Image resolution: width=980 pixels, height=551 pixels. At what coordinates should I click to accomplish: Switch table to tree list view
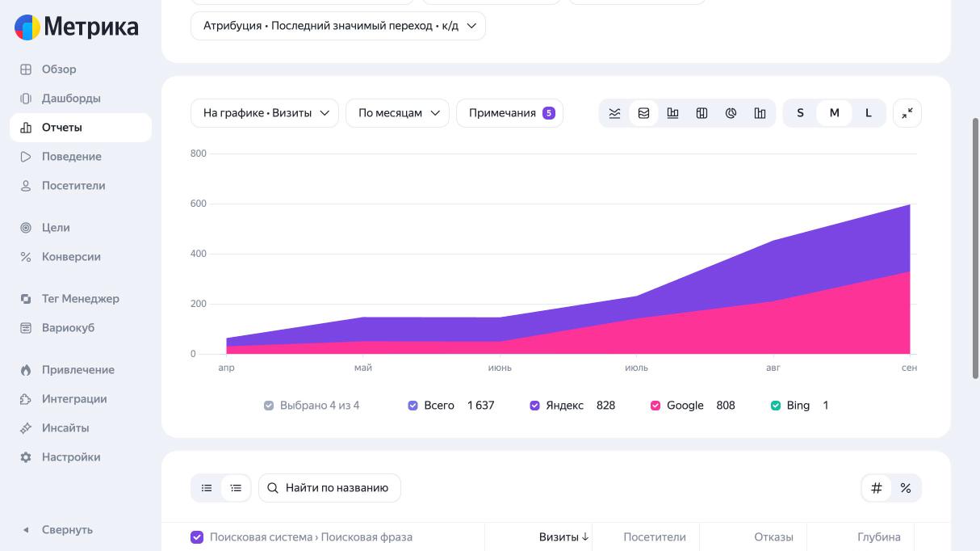236,488
